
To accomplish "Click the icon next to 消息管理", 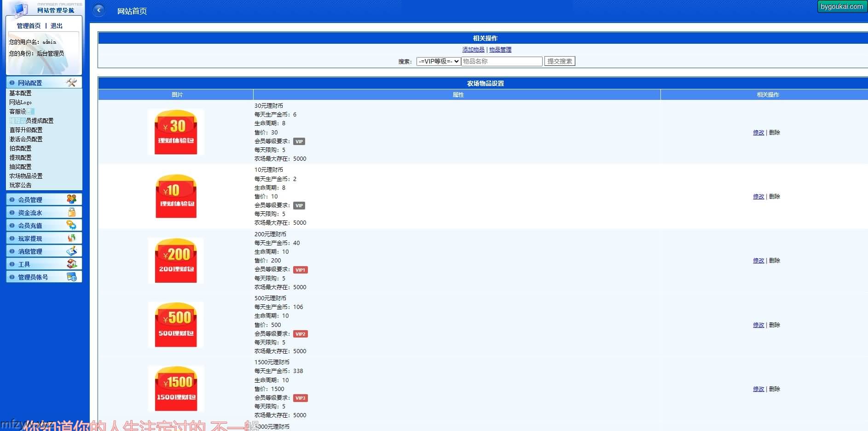I will (x=71, y=250).
